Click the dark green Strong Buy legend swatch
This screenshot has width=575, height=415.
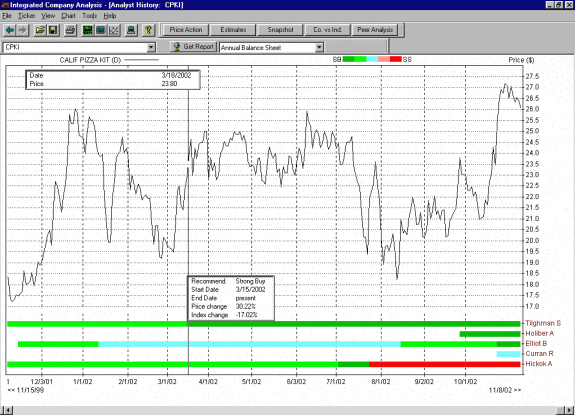(x=348, y=59)
